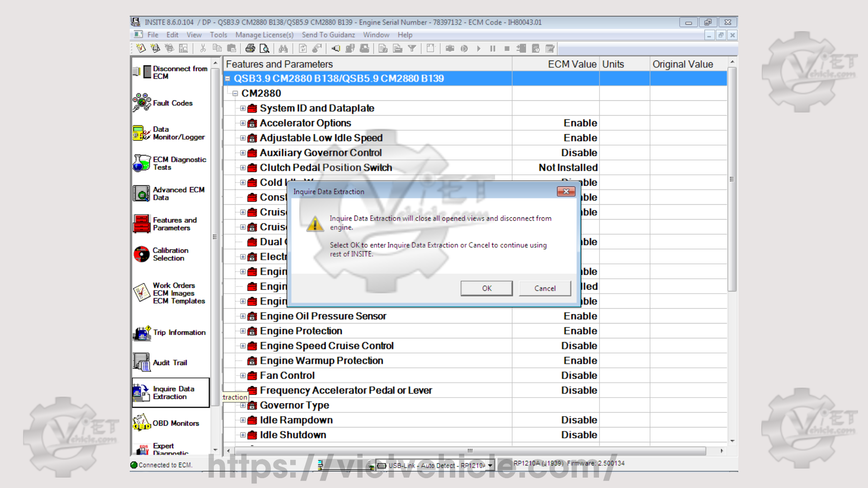Click the Print toolbar icon

(x=250, y=48)
